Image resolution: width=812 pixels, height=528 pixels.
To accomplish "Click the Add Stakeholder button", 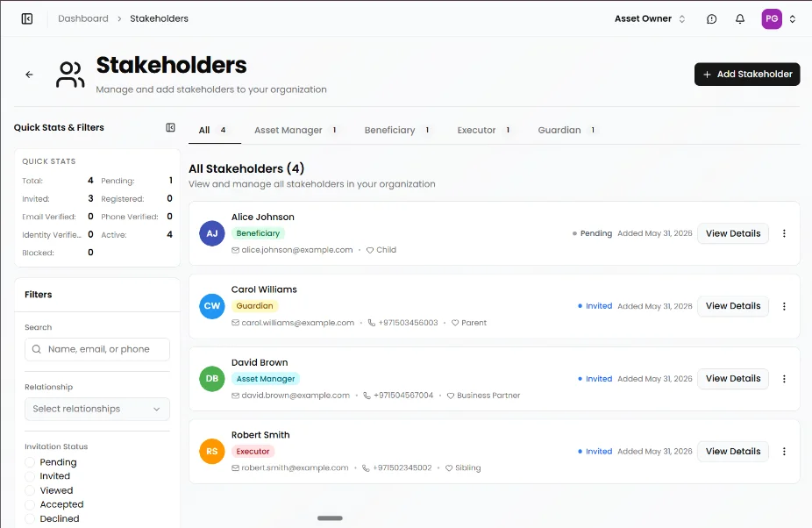I will point(747,74).
